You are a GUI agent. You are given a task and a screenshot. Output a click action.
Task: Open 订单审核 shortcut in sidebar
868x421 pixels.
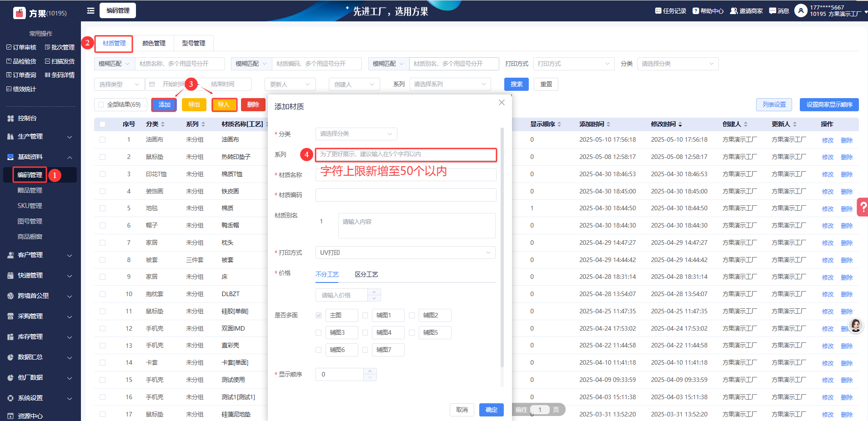tap(21, 47)
